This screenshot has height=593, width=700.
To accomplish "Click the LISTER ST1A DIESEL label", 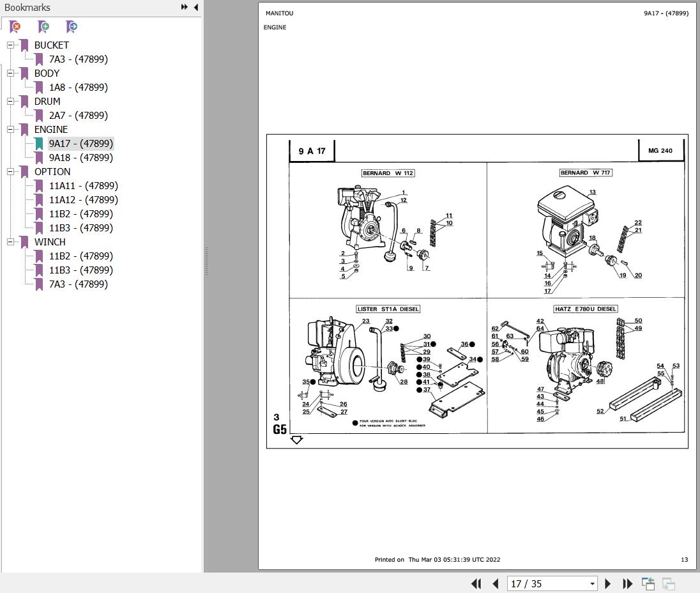I will 388,309.
